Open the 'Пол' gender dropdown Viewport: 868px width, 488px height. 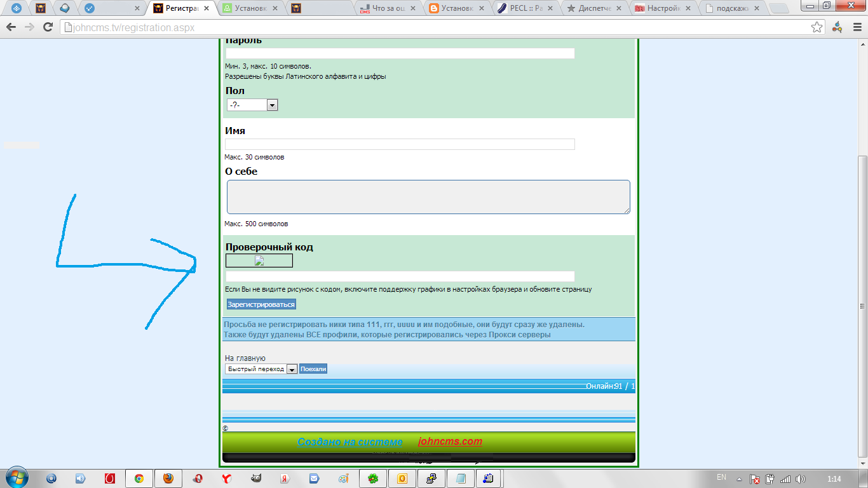click(x=252, y=105)
